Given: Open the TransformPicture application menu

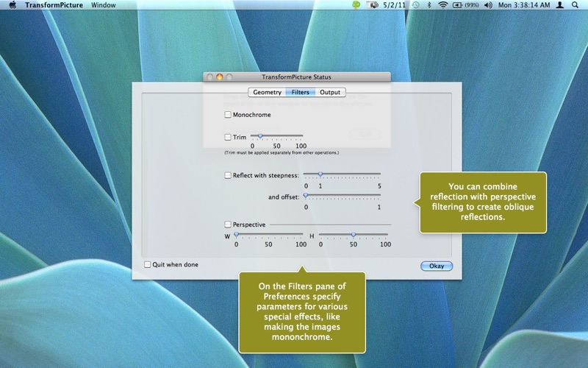Looking at the screenshot, I should (54, 5).
